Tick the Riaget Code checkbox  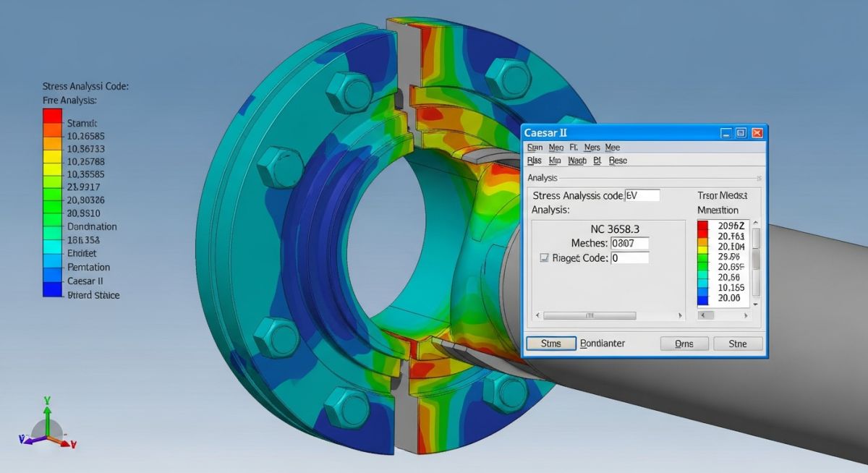[x=544, y=257]
